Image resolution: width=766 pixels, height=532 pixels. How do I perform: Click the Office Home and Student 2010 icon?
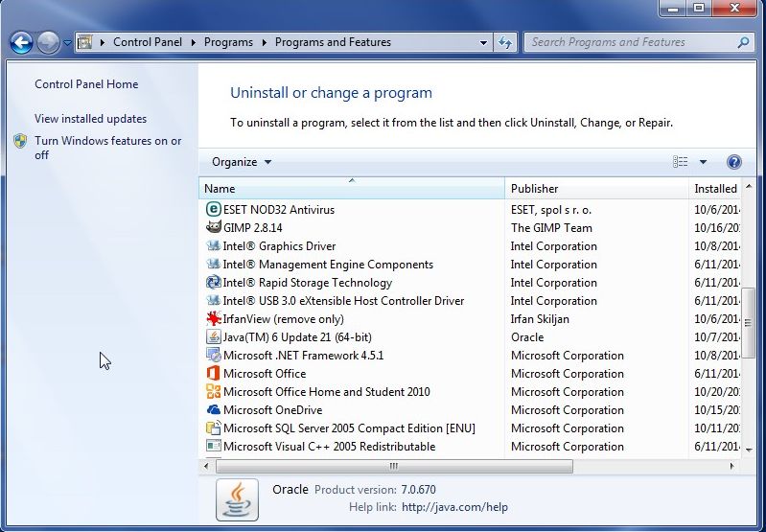pyautogui.click(x=213, y=392)
